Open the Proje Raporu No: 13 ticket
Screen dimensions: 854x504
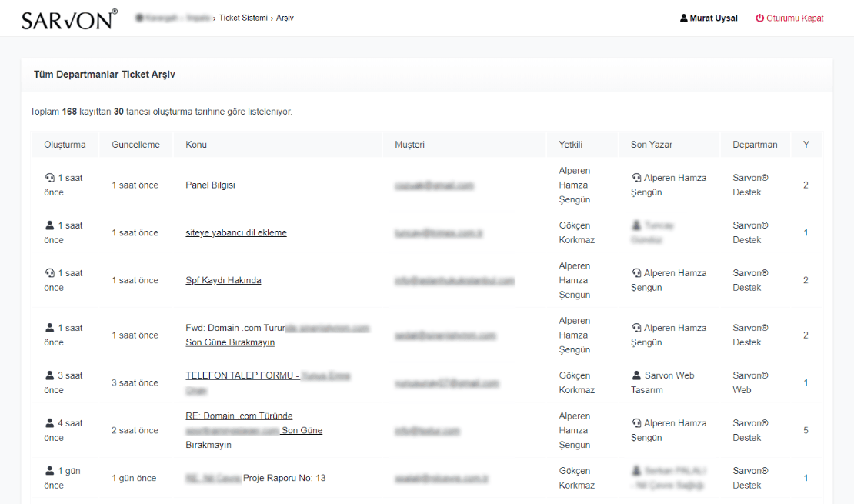(x=283, y=479)
